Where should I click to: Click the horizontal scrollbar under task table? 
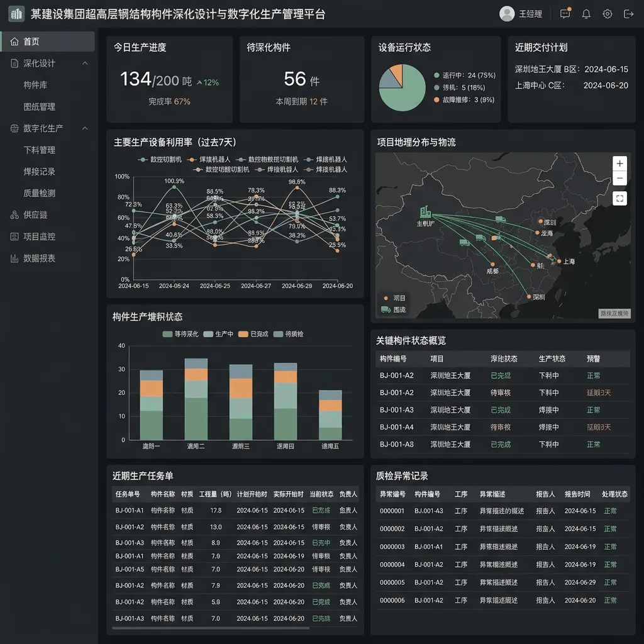click(210, 628)
